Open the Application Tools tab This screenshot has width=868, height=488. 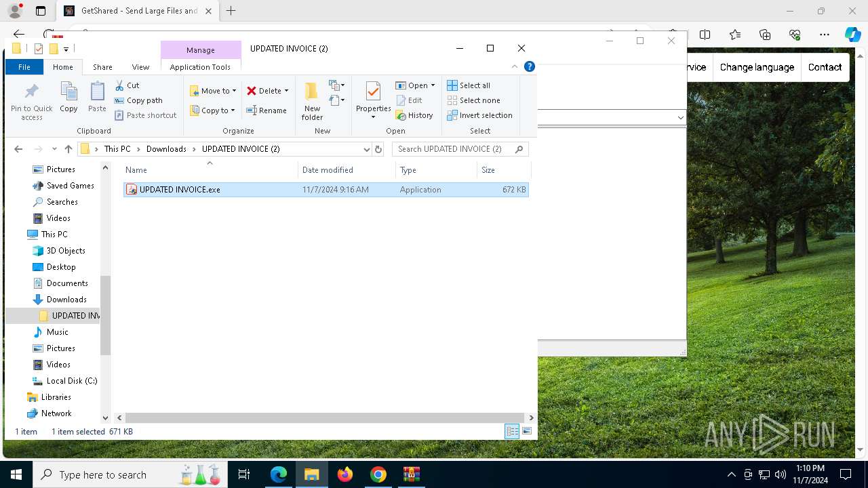pos(200,67)
